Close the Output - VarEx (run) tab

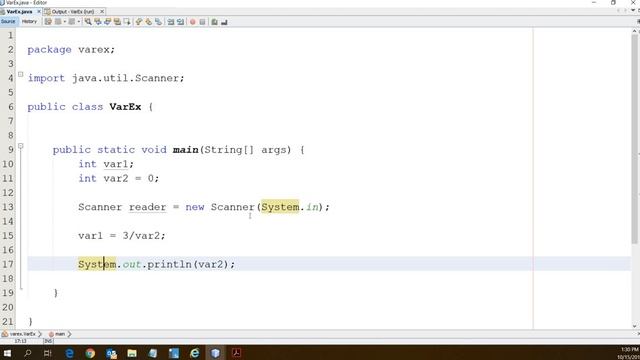102,11
